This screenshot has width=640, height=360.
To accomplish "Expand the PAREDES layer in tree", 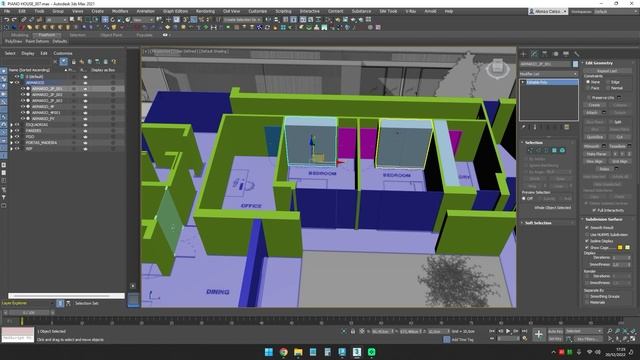I will click(11, 131).
